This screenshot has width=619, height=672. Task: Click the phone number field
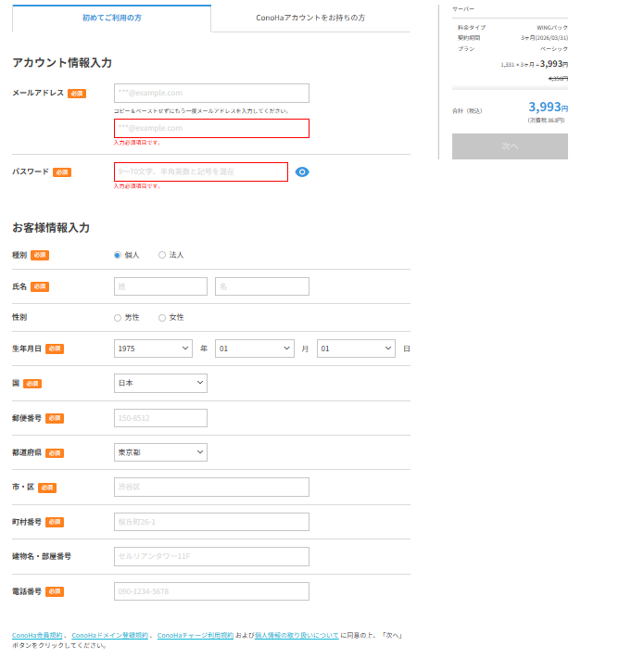(211, 591)
